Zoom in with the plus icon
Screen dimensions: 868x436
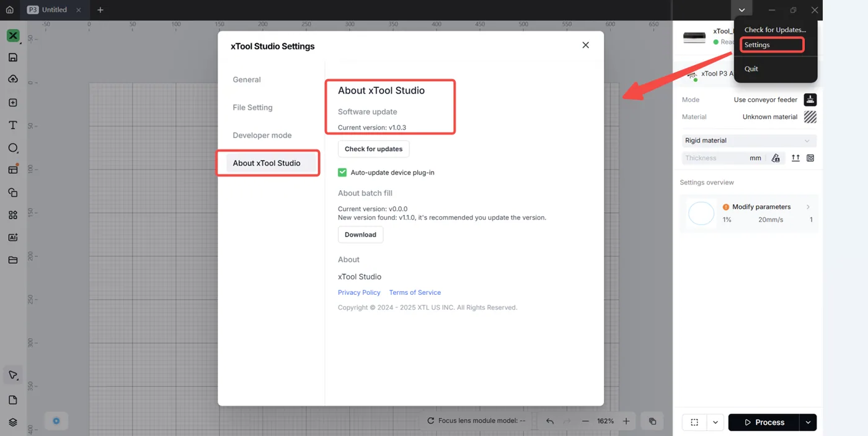click(x=626, y=421)
